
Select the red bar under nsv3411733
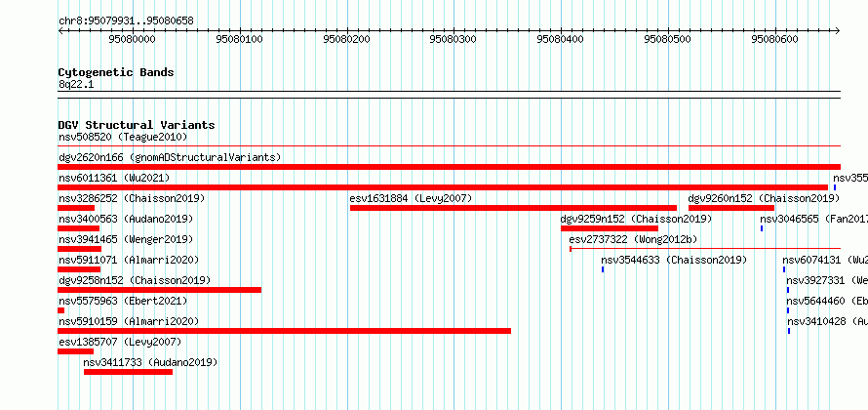(x=128, y=372)
